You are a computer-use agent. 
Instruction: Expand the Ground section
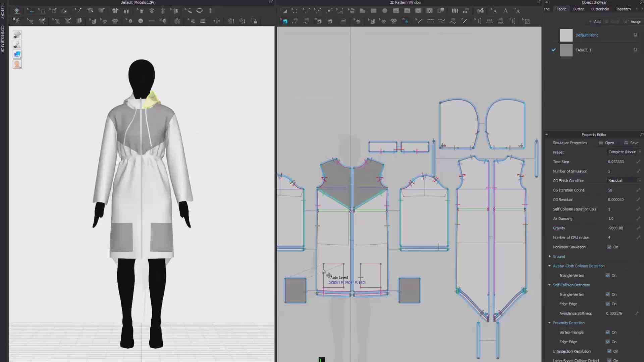click(549, 256)
